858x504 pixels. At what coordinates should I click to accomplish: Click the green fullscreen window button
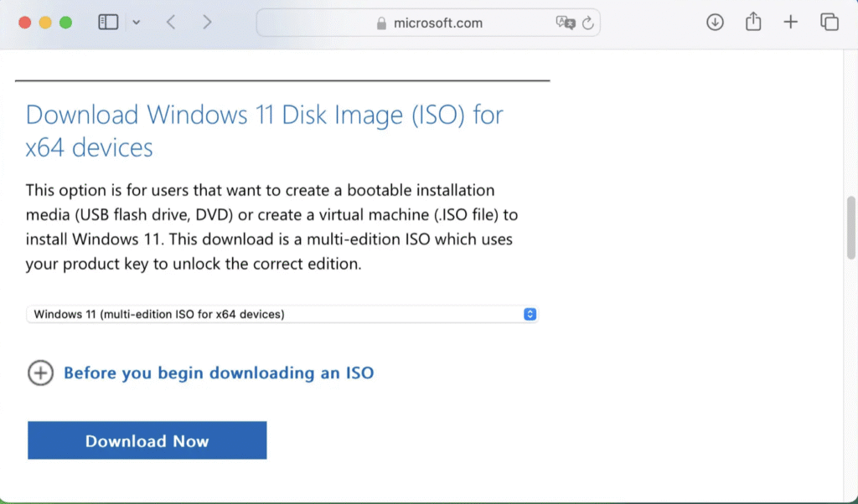point(65,23)
